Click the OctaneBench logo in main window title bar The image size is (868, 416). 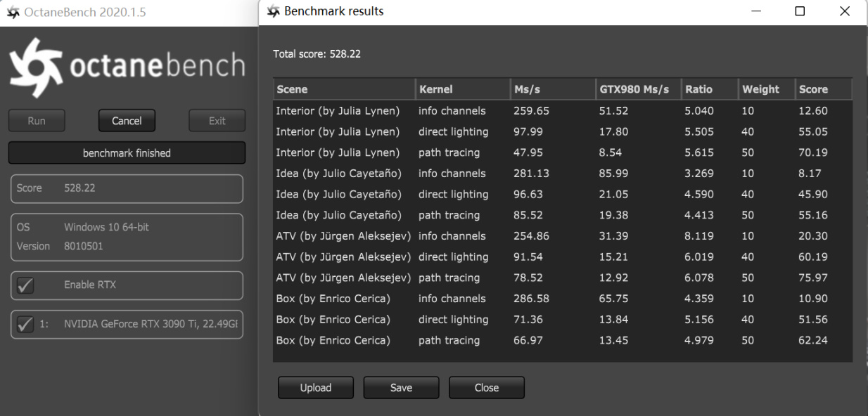13,13
